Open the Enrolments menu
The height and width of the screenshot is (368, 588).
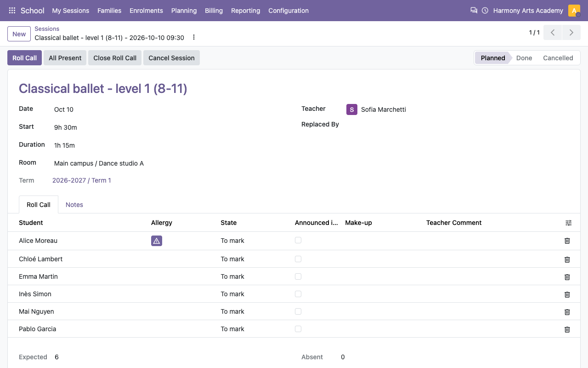pyautogui.click(x=146, y=11)
